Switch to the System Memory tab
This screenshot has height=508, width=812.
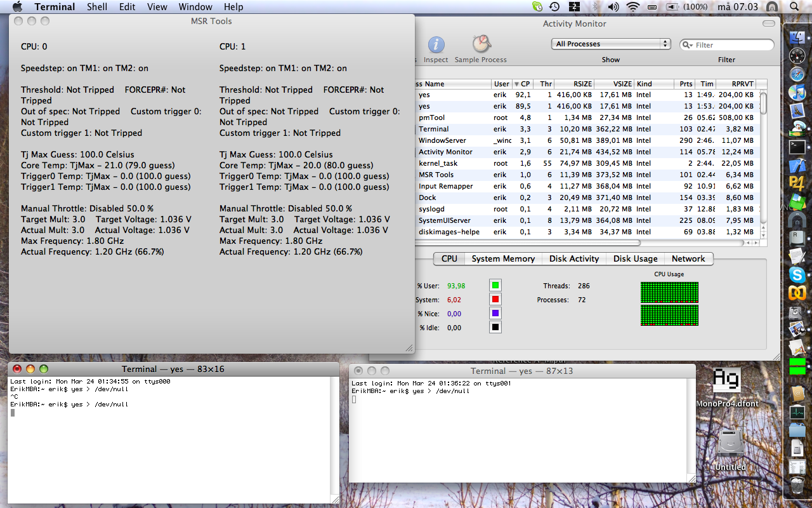pos(503,258)
